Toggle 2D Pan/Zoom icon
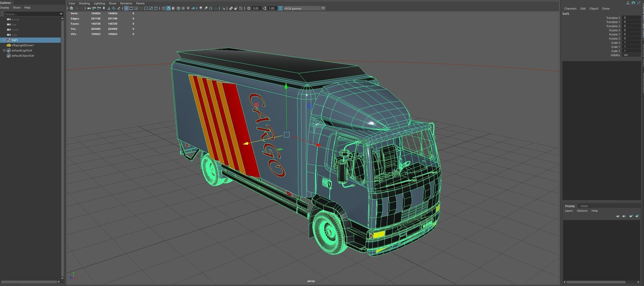 click(x=114, y=8)
